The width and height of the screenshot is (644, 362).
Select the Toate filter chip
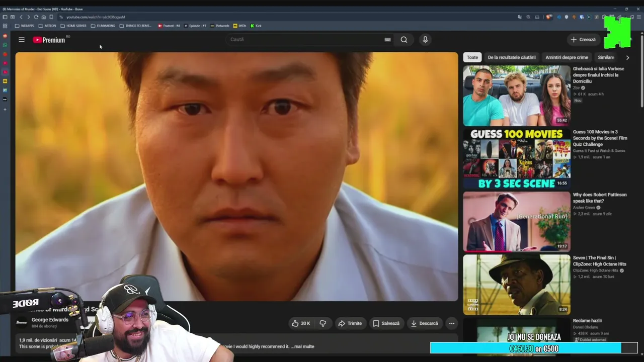pos(472,57)
